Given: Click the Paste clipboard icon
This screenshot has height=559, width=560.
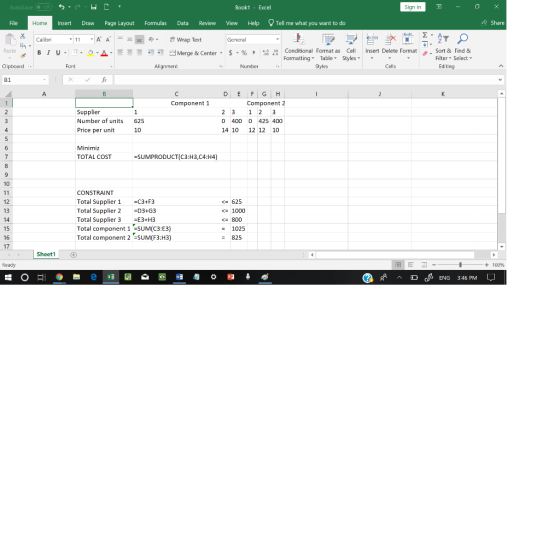Looking at the screenshot, I should [10, 40].
